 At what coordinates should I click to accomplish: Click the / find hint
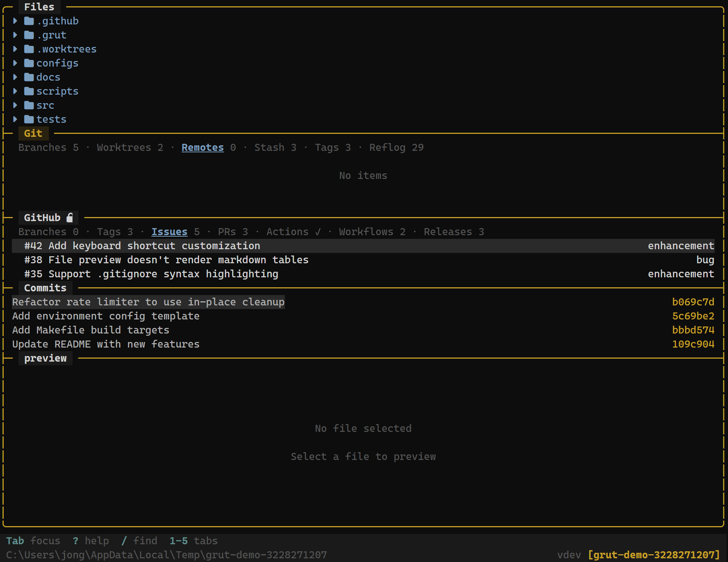click(139, 541)
